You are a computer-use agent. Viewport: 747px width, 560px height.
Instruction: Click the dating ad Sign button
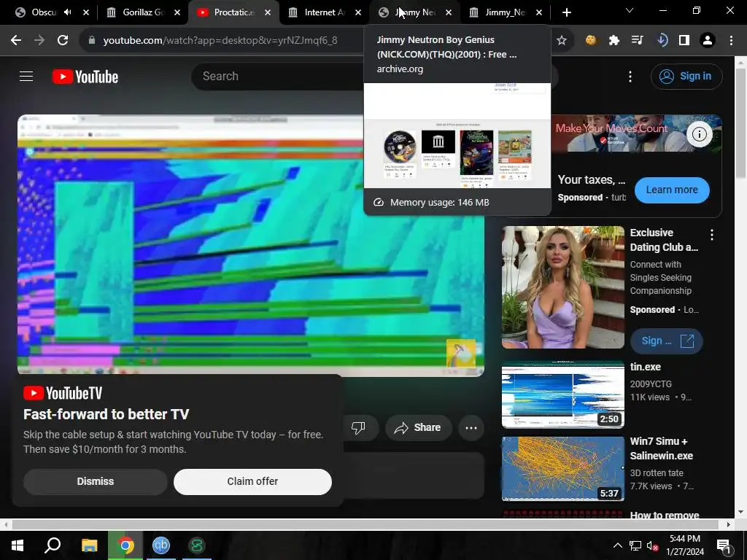tap(666, 341)
